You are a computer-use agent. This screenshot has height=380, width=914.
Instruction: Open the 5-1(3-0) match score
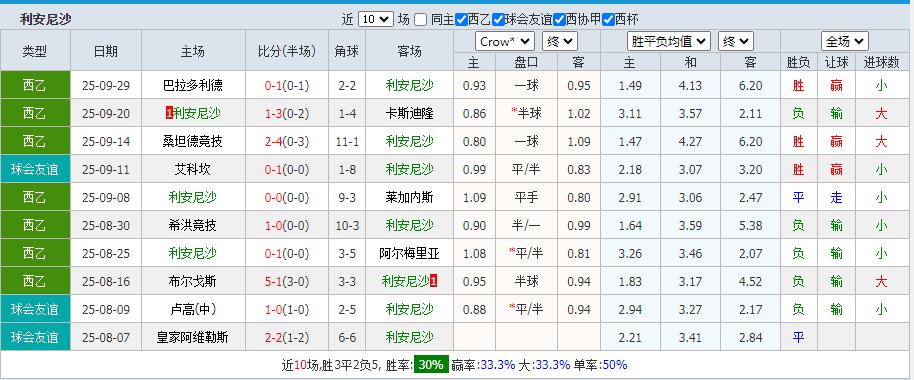(x=287, y=282)
